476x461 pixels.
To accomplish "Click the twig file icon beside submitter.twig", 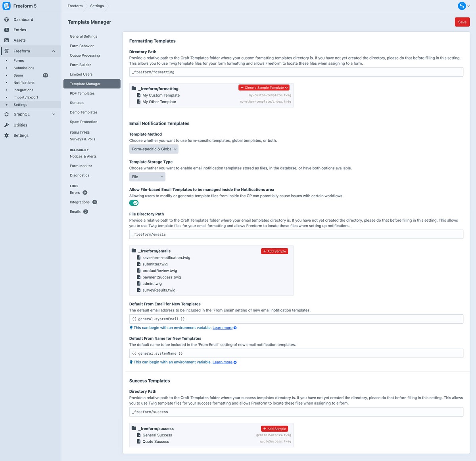I will 138,264.
